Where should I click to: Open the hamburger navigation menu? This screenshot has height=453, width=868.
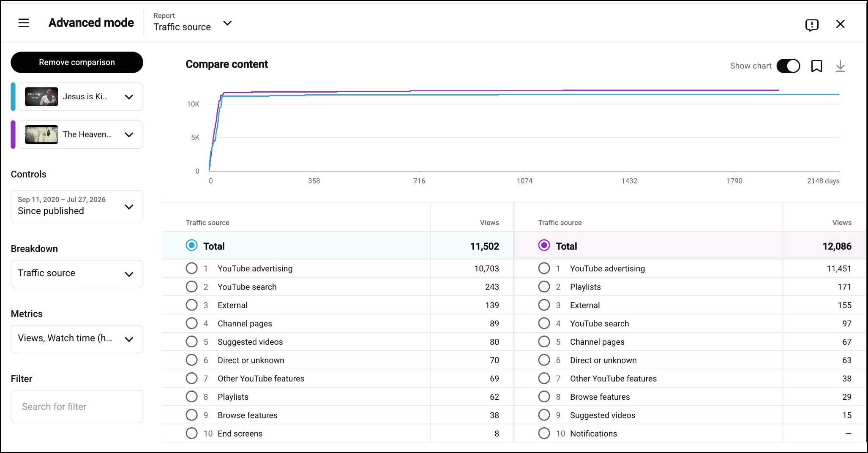[24, 23]
